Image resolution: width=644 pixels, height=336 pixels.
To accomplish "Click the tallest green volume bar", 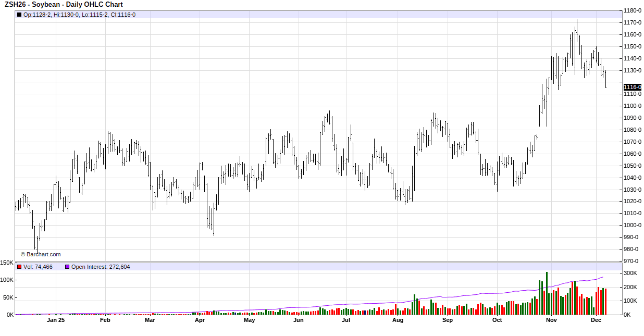I will click(547, 294).
